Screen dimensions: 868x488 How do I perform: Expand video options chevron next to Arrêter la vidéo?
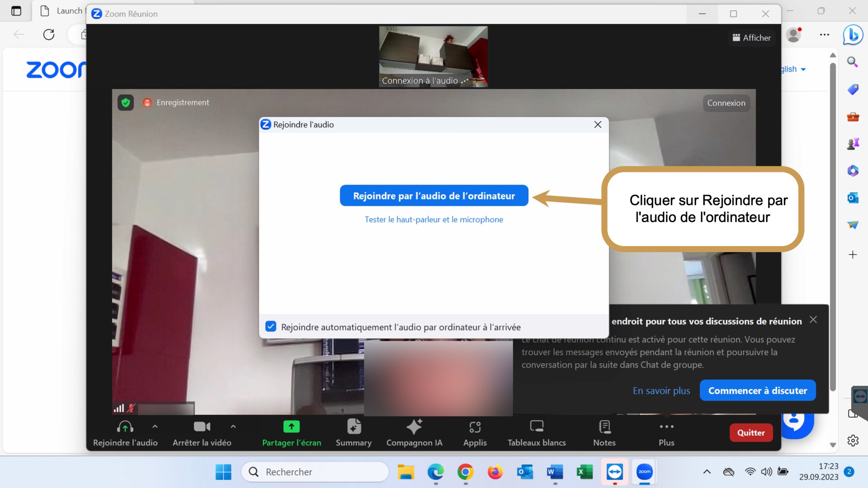pyautogui.click(x=233, y=427)
